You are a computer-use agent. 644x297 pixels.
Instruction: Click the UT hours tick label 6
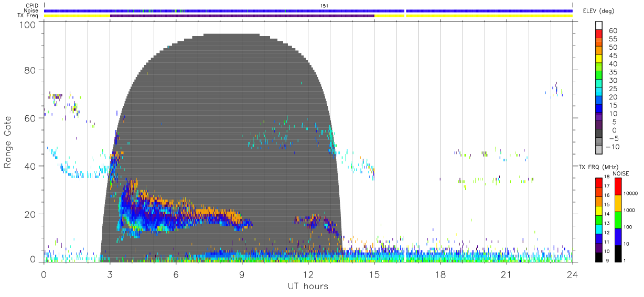(x=176, y=274)
